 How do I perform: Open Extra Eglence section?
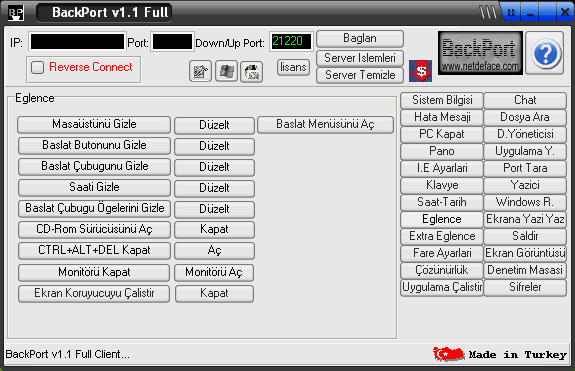click(442, 236)
